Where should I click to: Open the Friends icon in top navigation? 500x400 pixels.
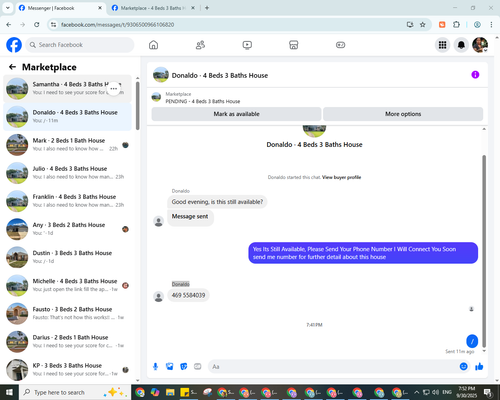click(200, 45)
